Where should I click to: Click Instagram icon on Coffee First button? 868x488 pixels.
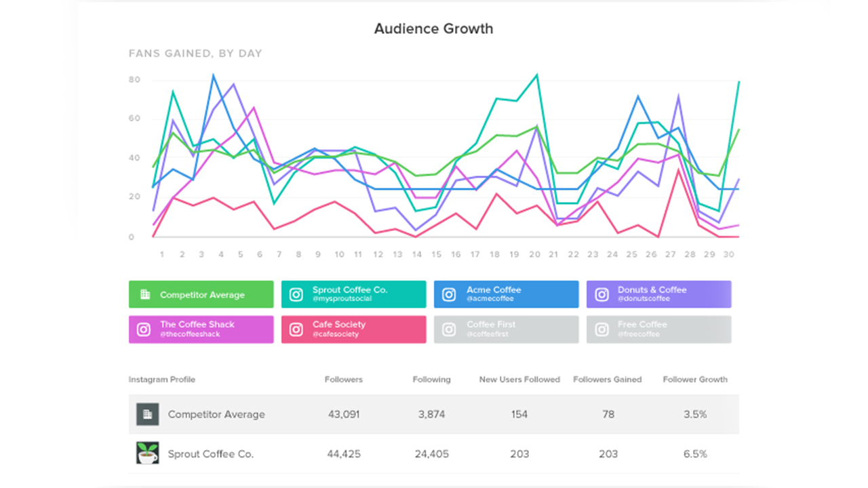click(449, 329)
